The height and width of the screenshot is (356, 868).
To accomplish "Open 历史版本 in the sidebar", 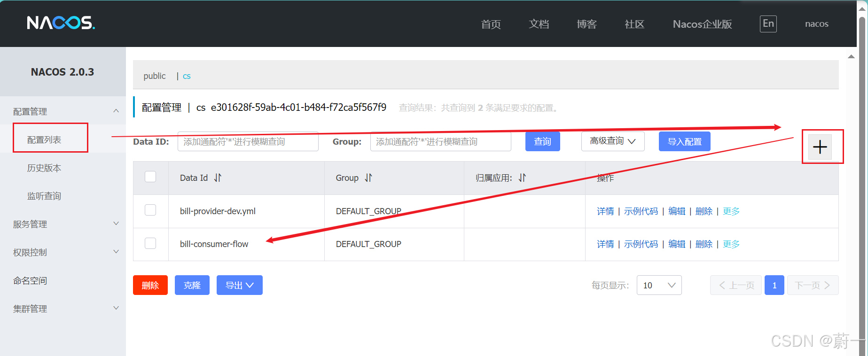I will pyautogui.click(x=44, y=168).
